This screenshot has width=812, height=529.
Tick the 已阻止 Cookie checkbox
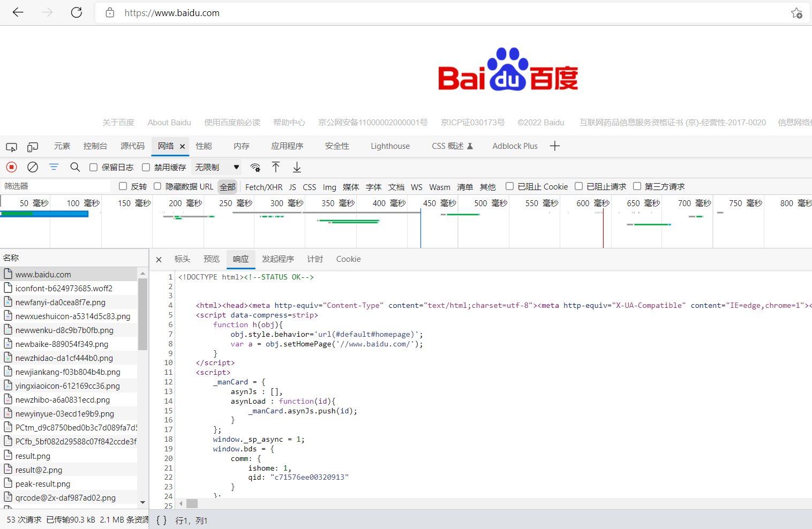tap(509, 186)
